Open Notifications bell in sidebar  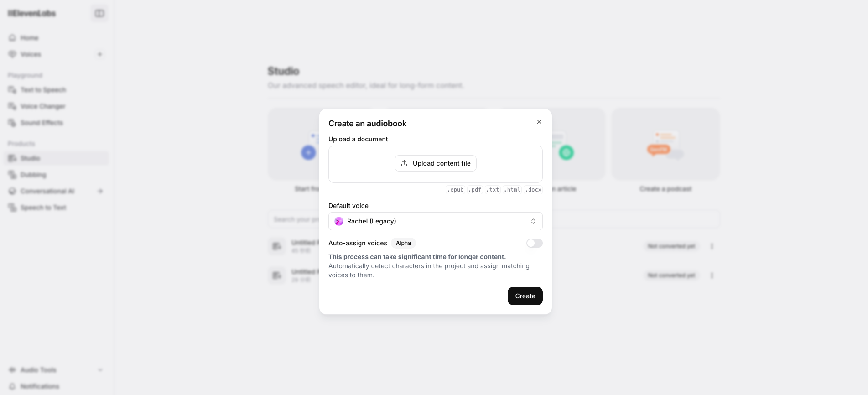(12, 386)
